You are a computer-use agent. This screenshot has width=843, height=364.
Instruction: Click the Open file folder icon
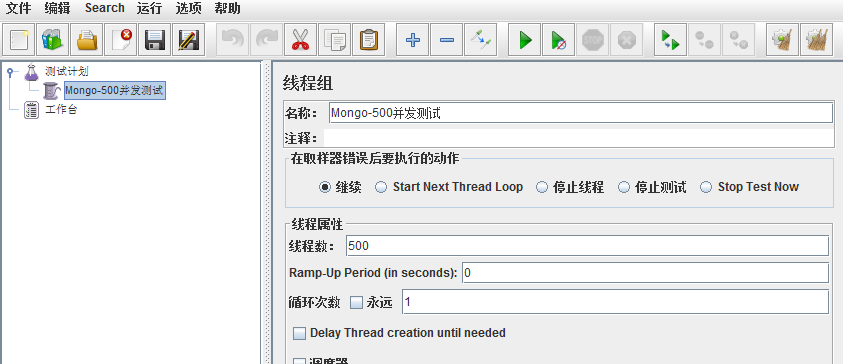click(x=87, y=40)
